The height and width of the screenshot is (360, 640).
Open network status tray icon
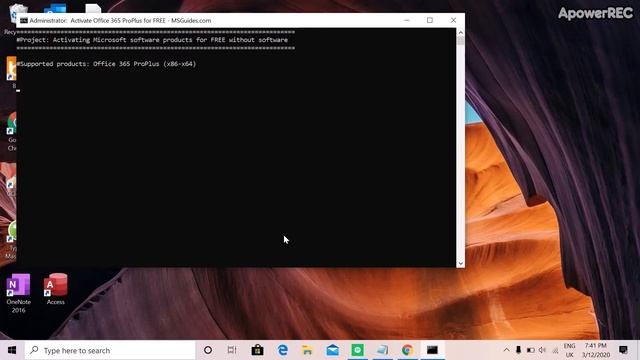[x=555, y=350]
